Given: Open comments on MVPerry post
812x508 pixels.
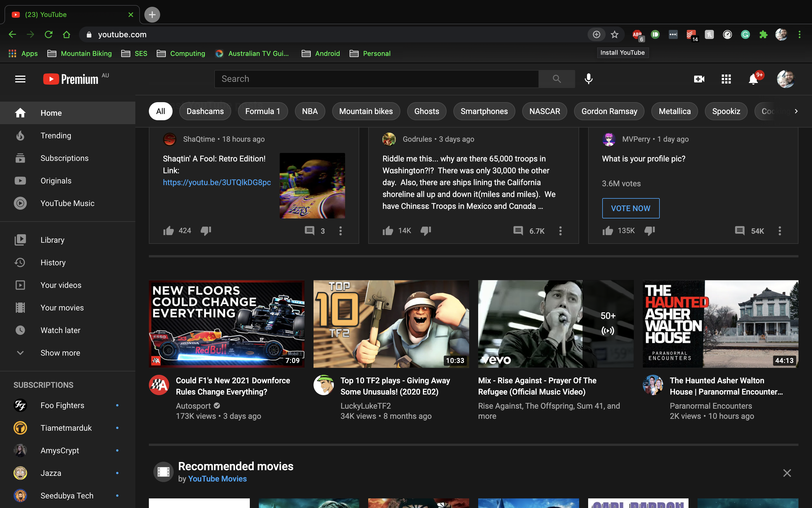Looking at the screenshot, I should [740, 231].
